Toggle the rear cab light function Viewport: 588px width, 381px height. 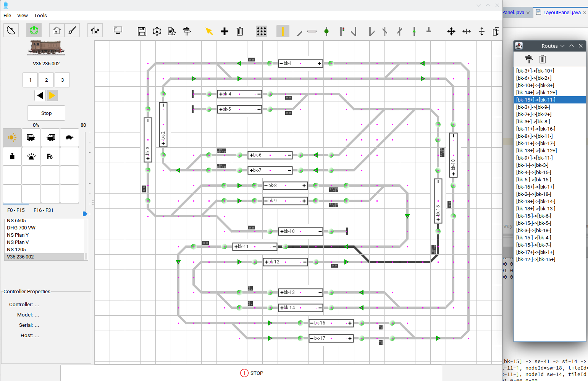coord(50,137)
